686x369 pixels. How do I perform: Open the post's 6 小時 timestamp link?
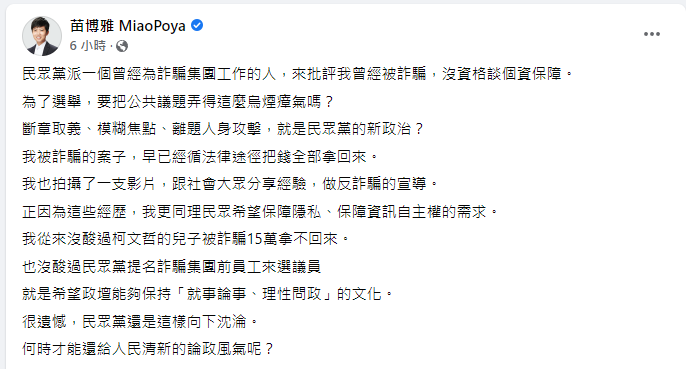click(x=88, y=46)
